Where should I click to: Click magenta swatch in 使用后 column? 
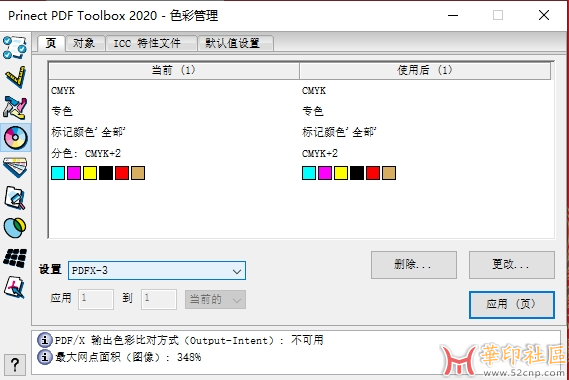pos(325,173)
